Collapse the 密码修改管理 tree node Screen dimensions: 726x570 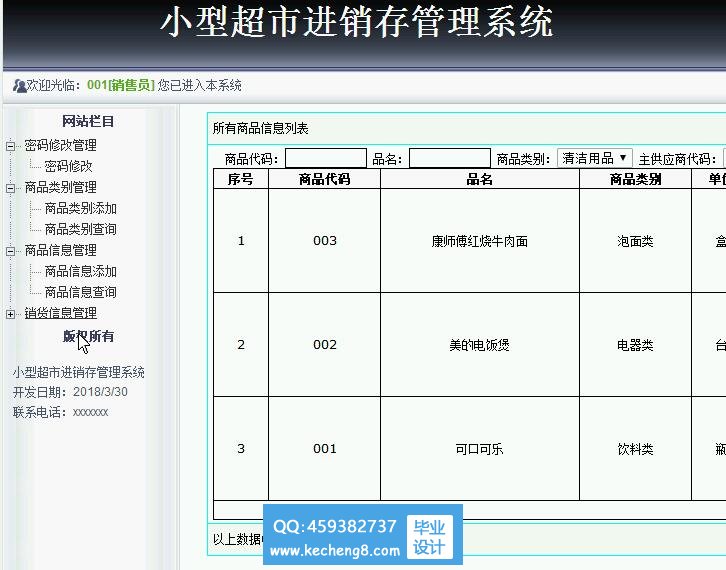[x=10, y=146]
